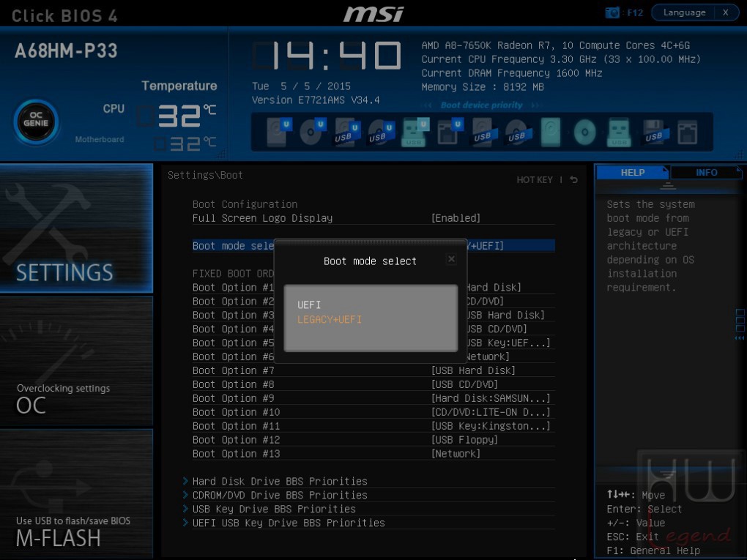
Task: Click the HOT KEY label
Action: coord(535,179)
